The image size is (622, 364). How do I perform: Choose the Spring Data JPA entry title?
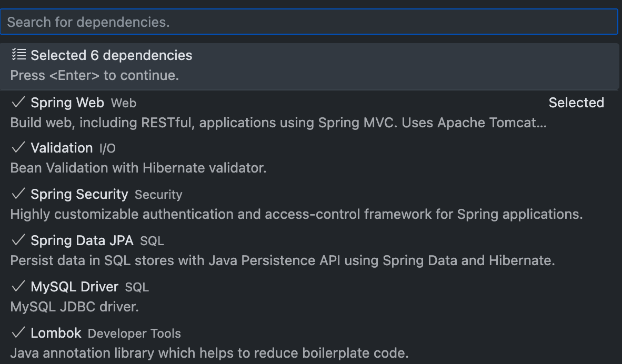click(x=82, y=241)
